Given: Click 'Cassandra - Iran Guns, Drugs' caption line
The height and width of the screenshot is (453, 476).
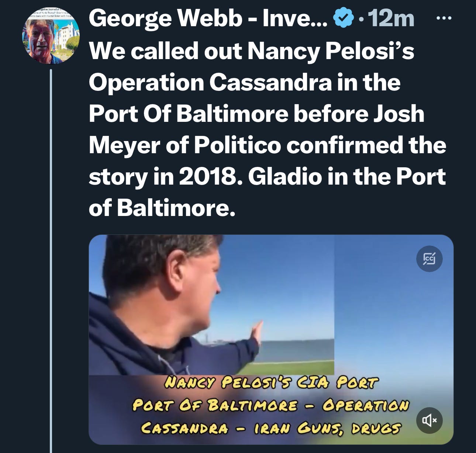Looking at the screenshot, I should coord(271,428).
